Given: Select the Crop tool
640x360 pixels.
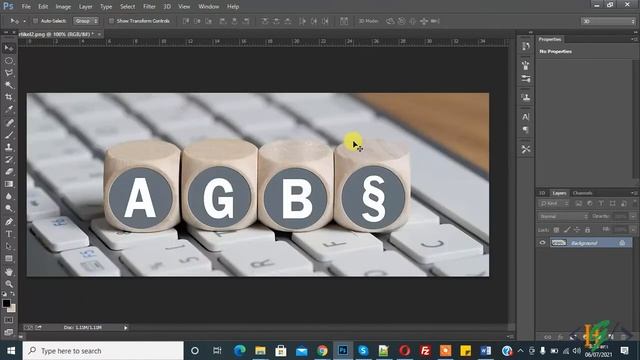Looking at the screenshot, I should 9,97.
